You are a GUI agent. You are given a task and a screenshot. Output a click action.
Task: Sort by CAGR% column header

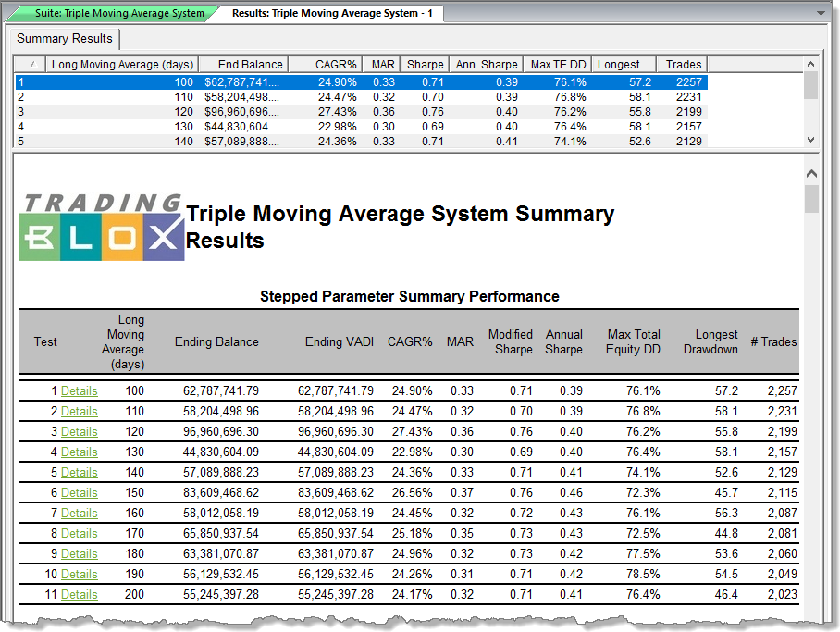[x=335, y=65]
